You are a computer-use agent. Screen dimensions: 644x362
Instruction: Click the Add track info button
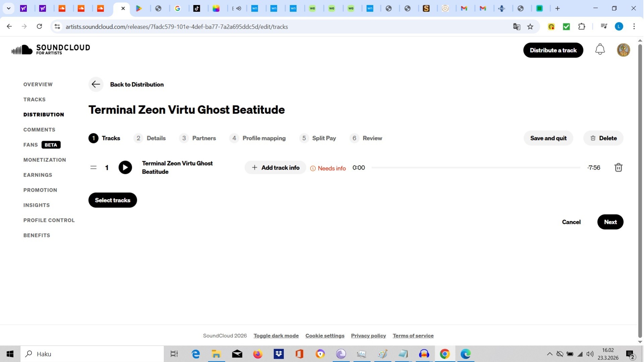click(275, 168)
